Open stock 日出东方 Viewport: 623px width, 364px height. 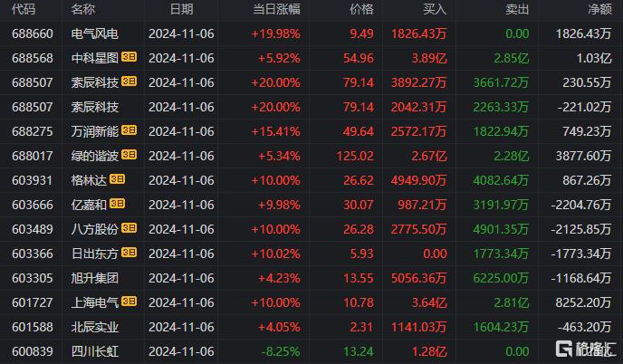point(94,254)
